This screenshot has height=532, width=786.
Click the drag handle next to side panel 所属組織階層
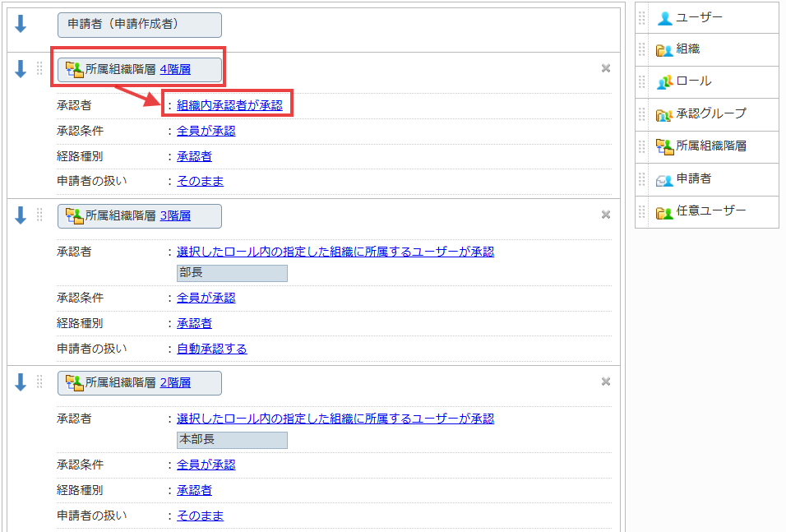click(641, 146)
